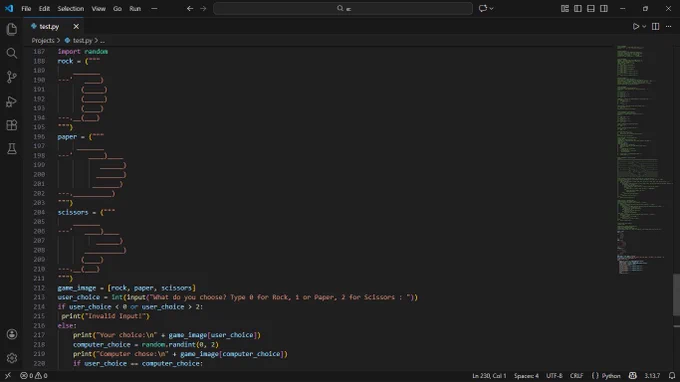The width and height of the screenshot is (680, 382).
Task: Click the Copilot status icon
Action: click(x=633, y=376)
